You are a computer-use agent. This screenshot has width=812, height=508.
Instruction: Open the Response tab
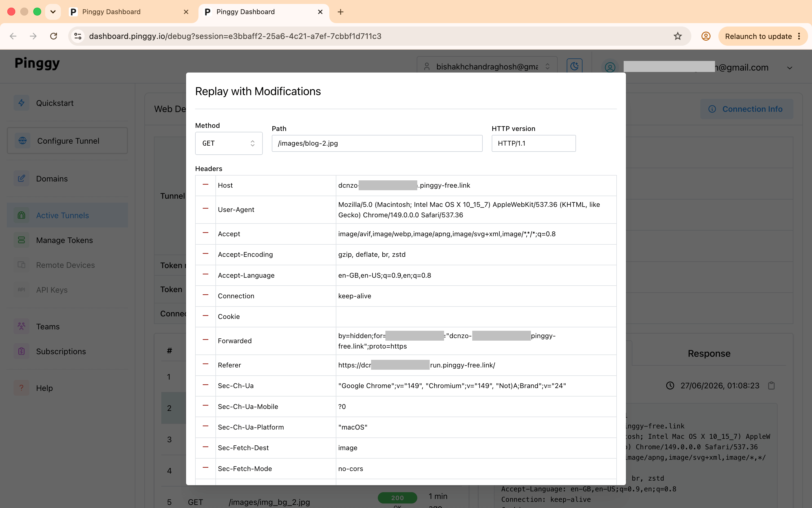coord(709,353)
